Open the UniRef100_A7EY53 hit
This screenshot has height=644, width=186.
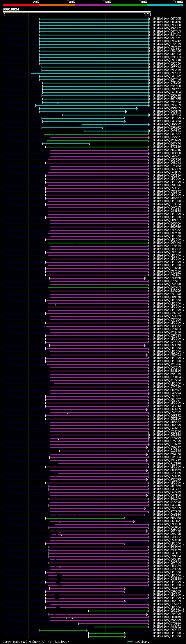167,166
